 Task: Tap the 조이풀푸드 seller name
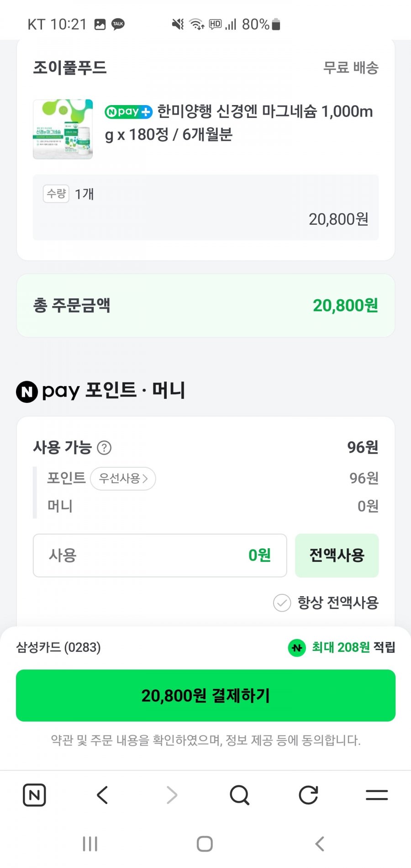[x=70, y=68]
